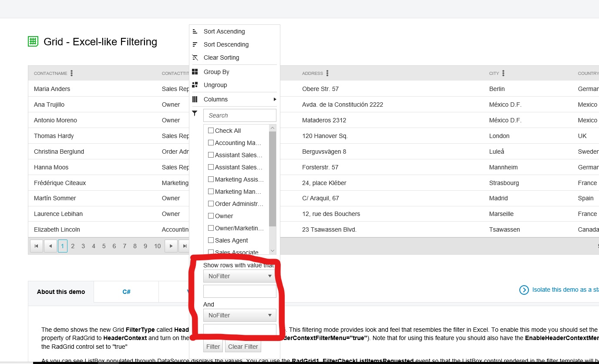Open the second NoFilter condition dropdown

(x=240, y=315)
